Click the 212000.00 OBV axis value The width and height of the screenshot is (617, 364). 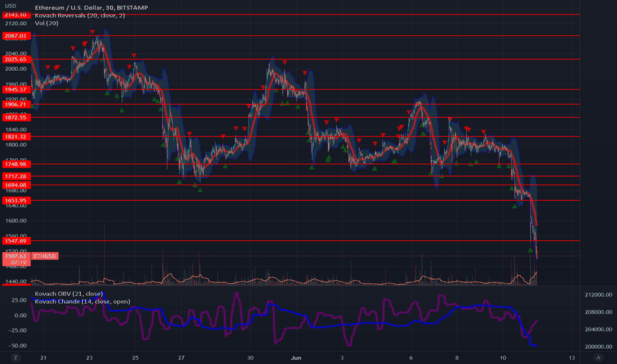point(598,295)
